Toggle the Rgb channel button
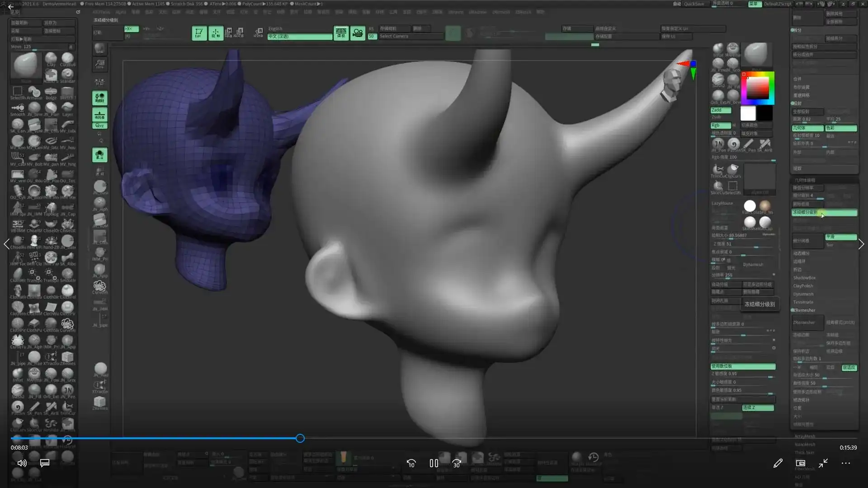This screenshot has height=488, width=868. pos(720,125)
